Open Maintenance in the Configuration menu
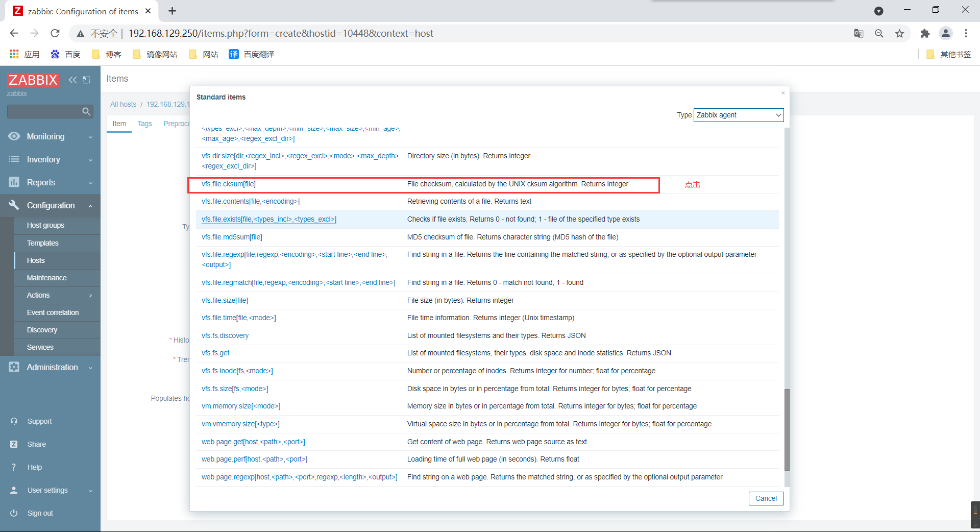Viewport: 980px width, 532px height. point(46,278)
